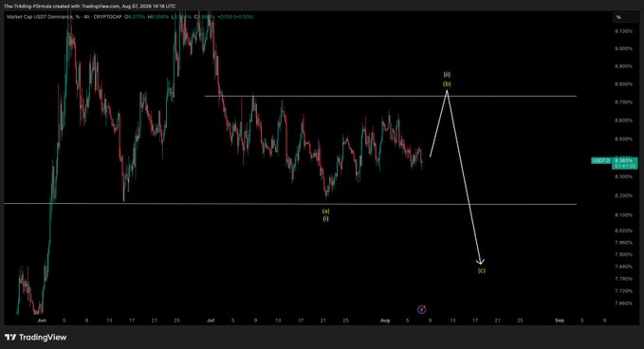Click the 8.700% price axis label
Image resolution: width=644 pixels, height=349 pixels.
pos(623,101)
